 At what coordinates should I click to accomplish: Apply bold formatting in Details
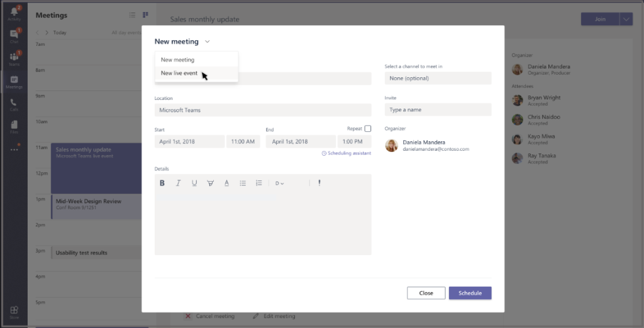162,183
